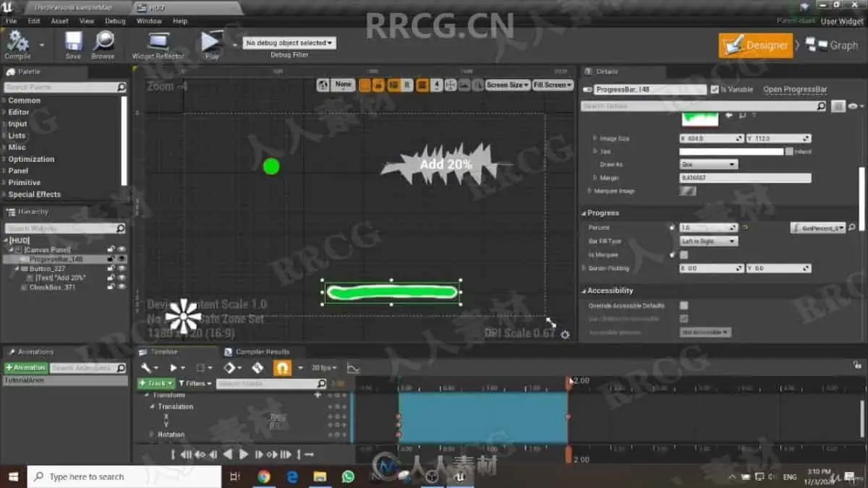Click the viewport resize arrows handle
Screen dimensions: 868x488
pos(550,322)
